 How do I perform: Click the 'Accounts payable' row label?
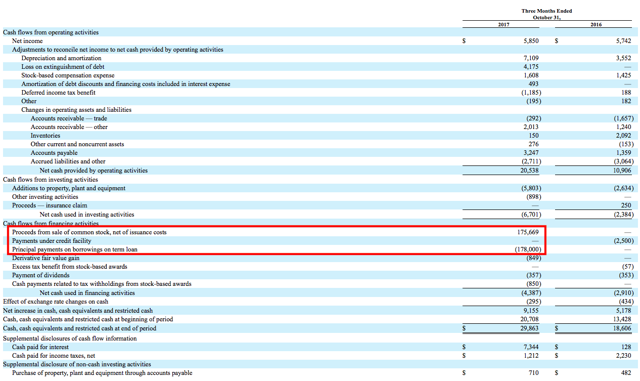pos(54,153)
